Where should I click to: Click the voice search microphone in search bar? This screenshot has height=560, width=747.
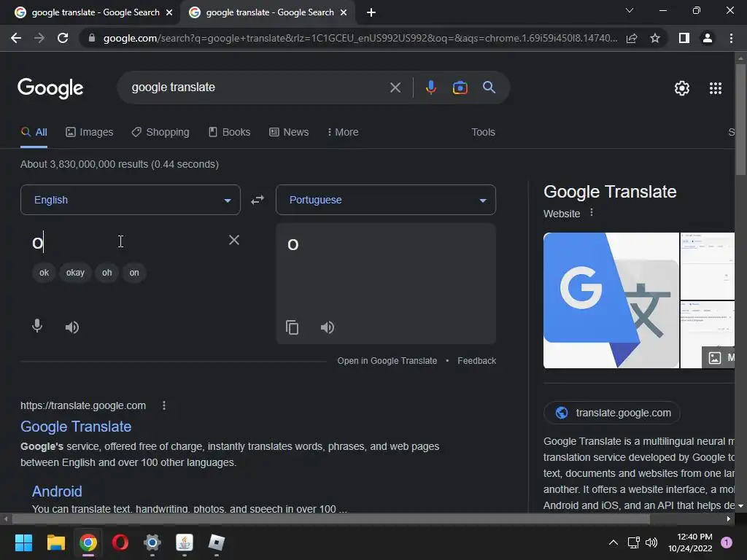point(430,87)
